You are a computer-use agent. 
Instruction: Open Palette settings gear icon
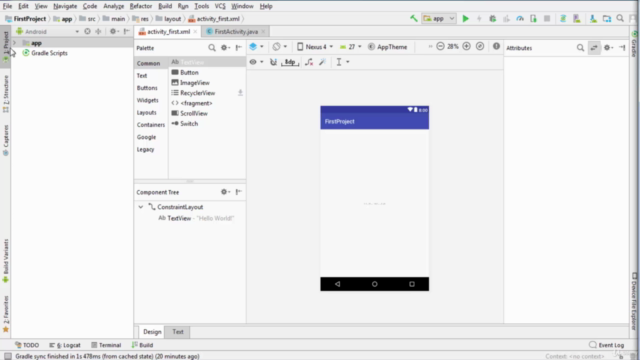click(x=224, y=48)
